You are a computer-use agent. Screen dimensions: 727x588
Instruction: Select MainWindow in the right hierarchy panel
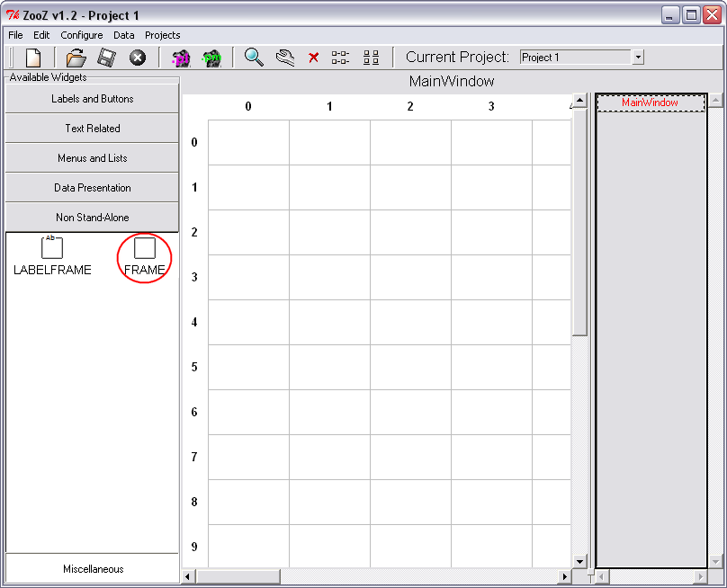coord(650,103)
